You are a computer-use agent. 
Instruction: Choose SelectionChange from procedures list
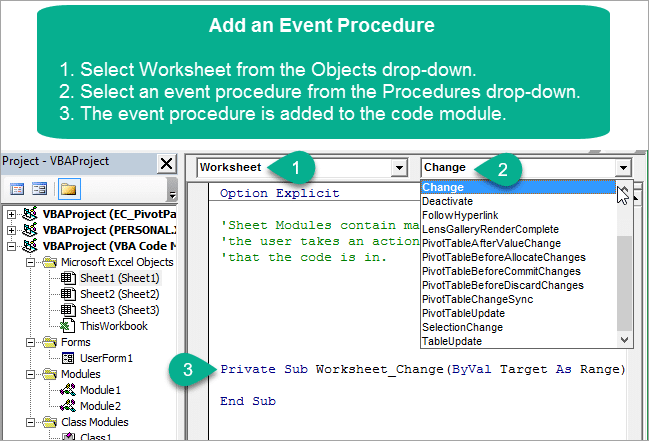tap(465, 327)
